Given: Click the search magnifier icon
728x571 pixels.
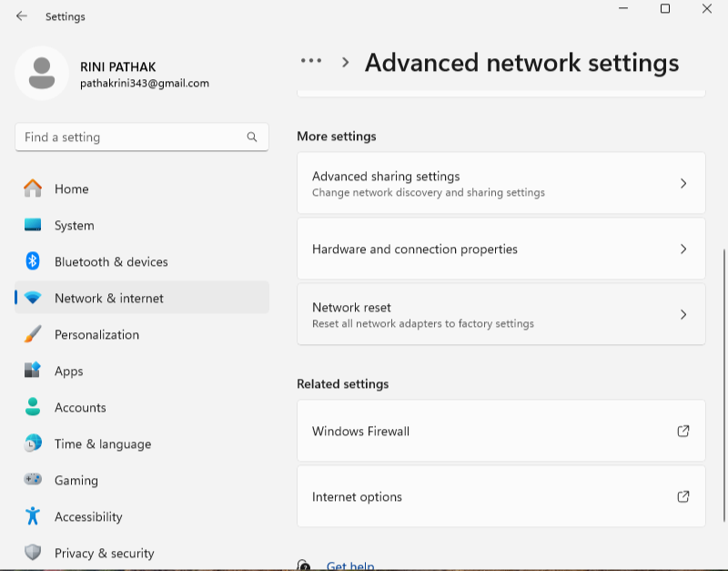Looking at the screenshot, I should [x=252, y=138].
